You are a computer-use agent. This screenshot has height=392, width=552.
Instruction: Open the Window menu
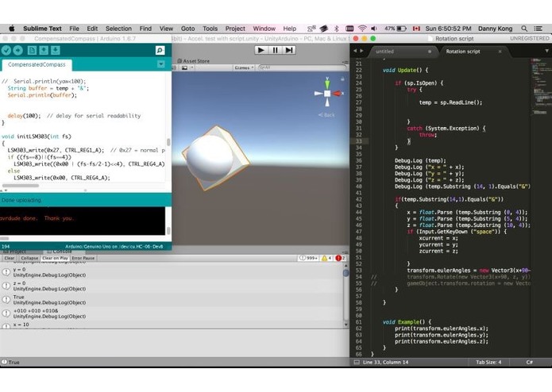[264, 29]
